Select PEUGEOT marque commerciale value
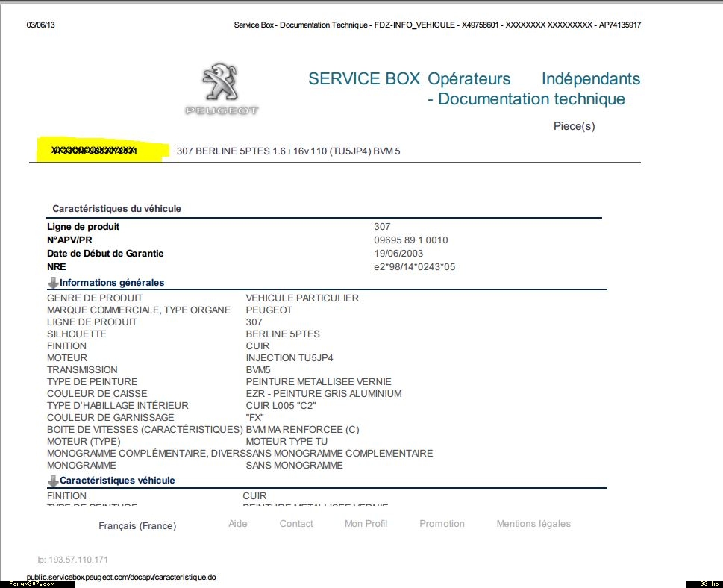The image size is (723, 588). 269,310
